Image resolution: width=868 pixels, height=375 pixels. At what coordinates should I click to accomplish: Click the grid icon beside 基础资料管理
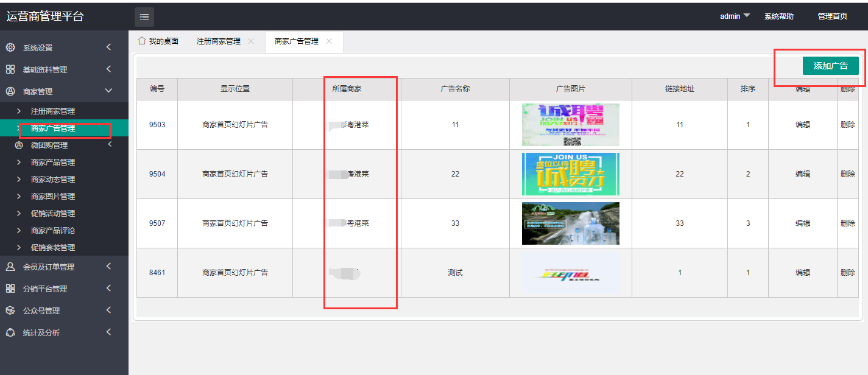pos(10,69)
